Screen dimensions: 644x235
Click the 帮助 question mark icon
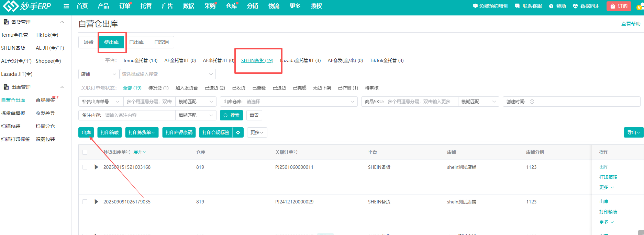(x=551, y=6)
